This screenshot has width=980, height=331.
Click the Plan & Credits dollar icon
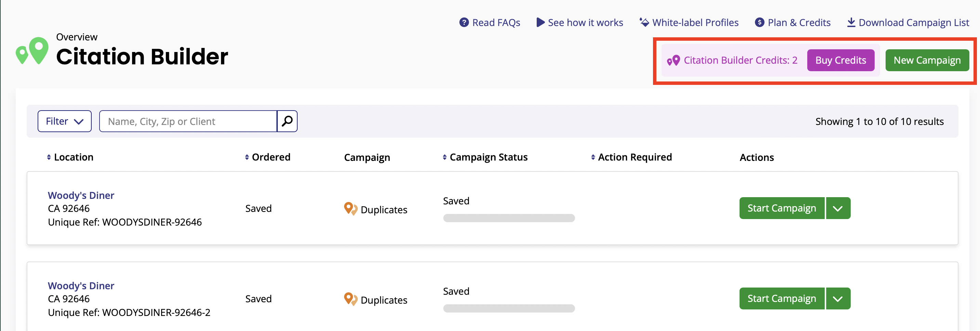pyautogui.click(x=759, y=23)
